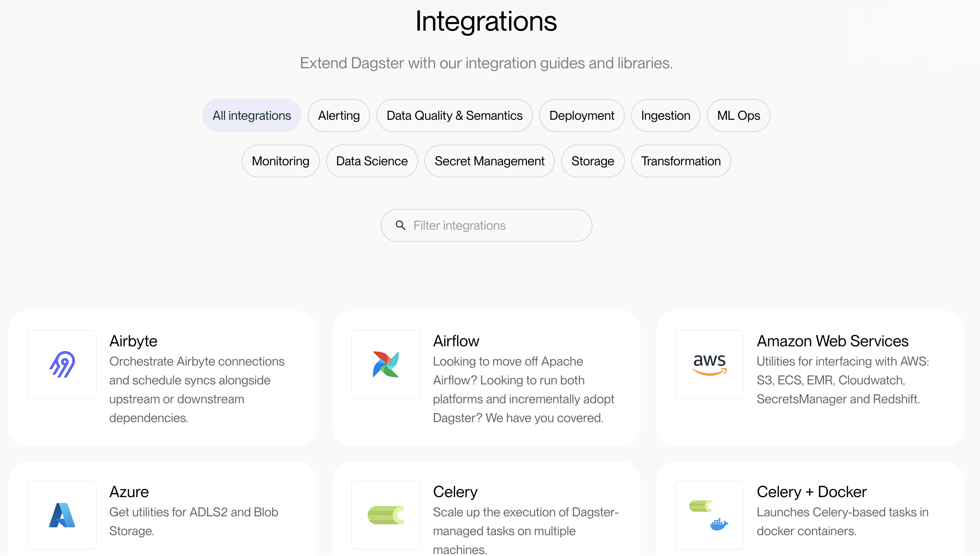Screen dimensions: 980x556
Task: Click Azure description about ADLS2 and Blob
Action: [194, 521]
